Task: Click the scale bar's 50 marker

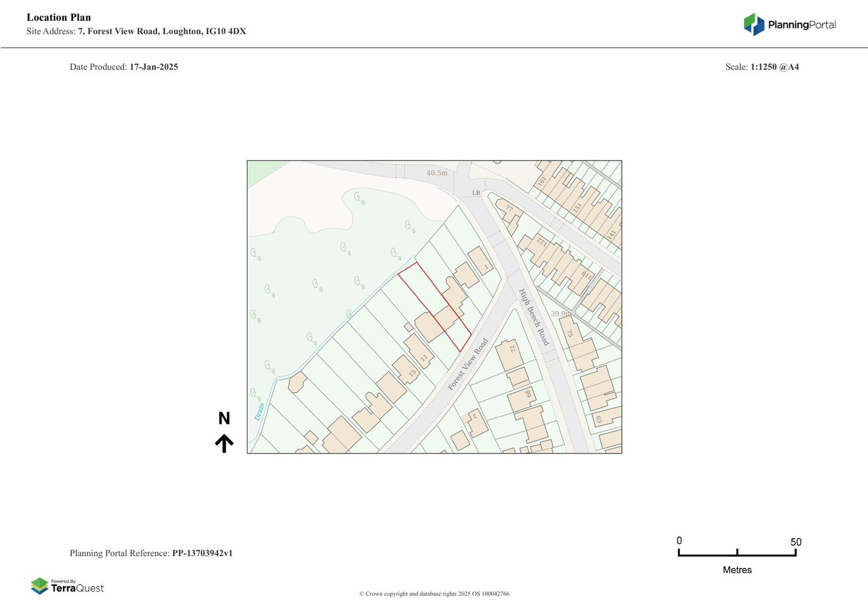Action: [x=795, y=542]
